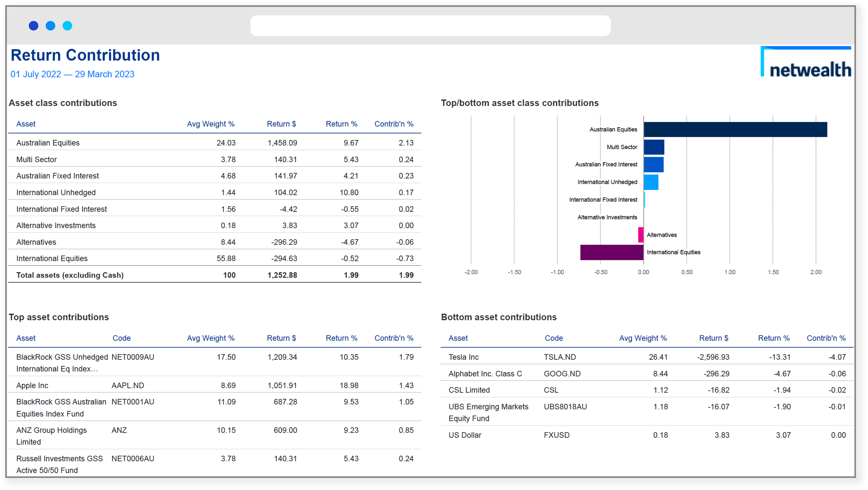Click the Top/bottom asset class contributions heading
868x490 pixels.
click(x=520, y=103)
